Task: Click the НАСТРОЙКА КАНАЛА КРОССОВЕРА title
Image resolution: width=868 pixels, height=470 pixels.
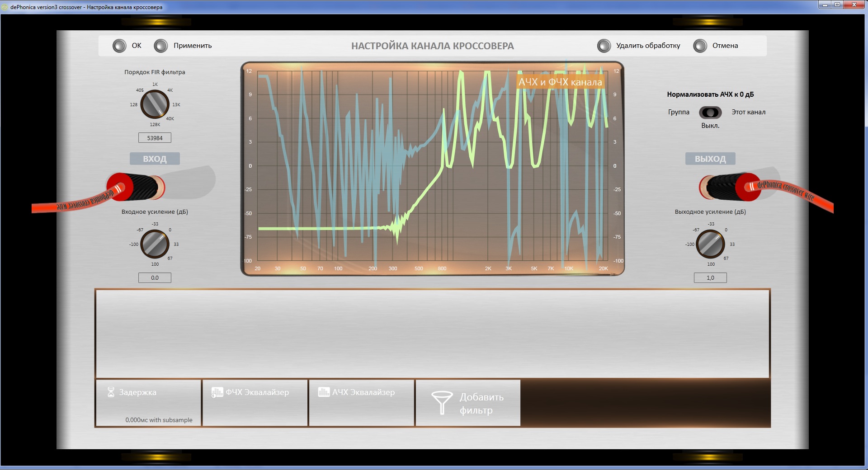Action: tap(433, 46)
